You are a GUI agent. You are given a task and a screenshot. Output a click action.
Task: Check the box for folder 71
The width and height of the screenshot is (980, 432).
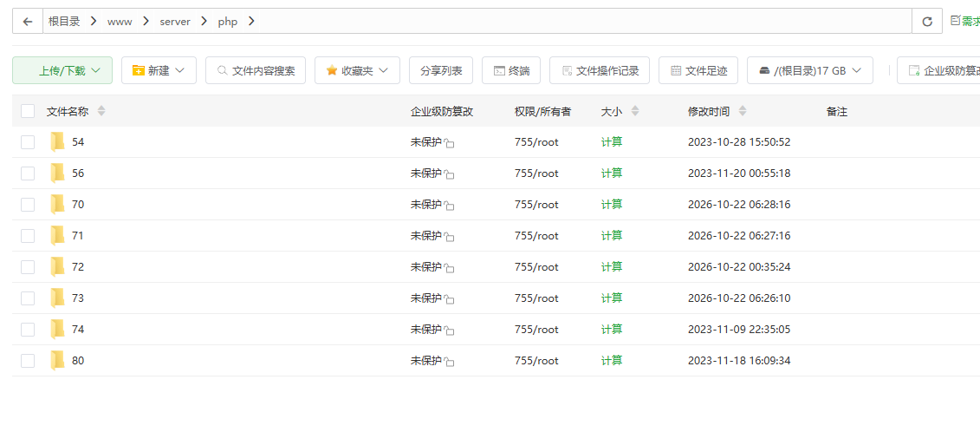[x=28, y=236]
